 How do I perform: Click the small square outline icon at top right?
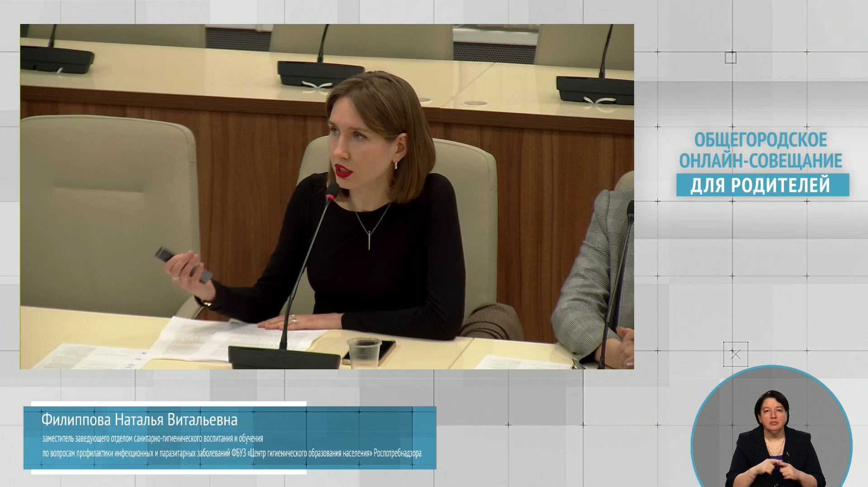tap(730, 58)
